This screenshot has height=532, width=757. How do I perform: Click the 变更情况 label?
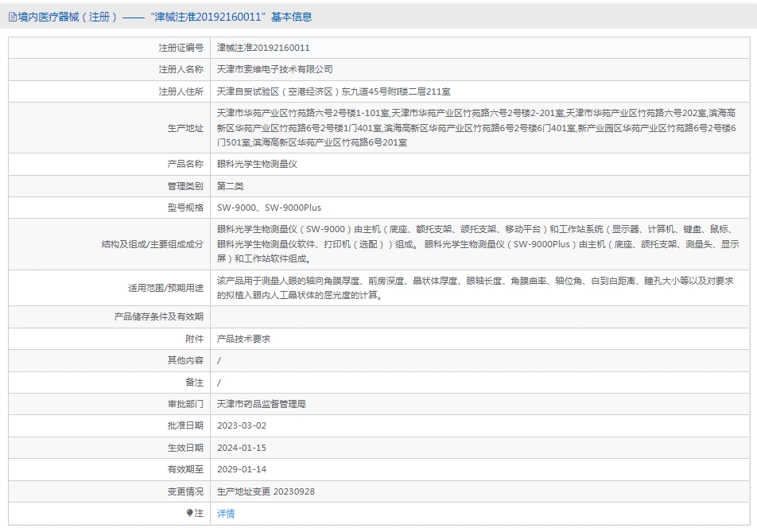tap(185, 491)
